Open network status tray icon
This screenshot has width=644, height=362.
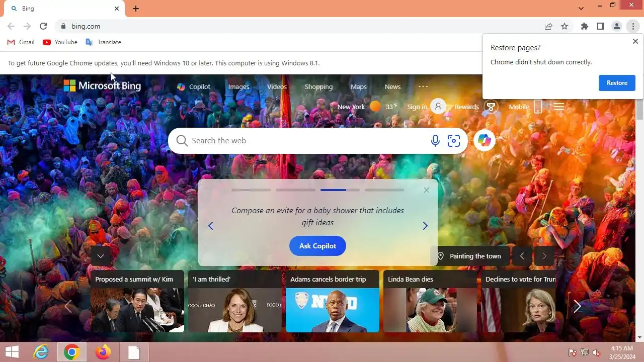click(x=585, y=352)
